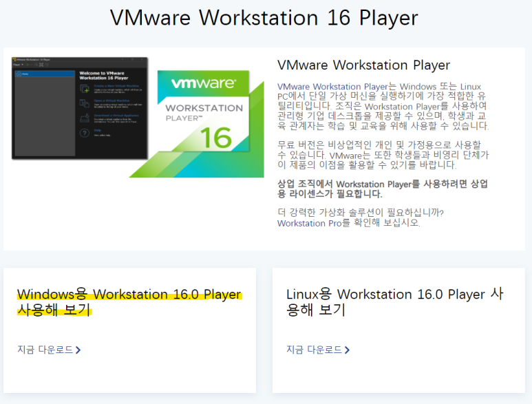Click the vmware Workstation Player 16 box logo
This screenshot has width=532, height=404.
click(196, 124)
